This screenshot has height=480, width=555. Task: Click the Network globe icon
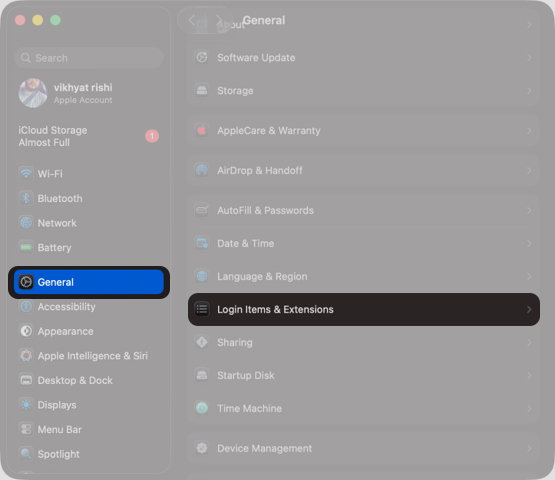click(26, 223)
